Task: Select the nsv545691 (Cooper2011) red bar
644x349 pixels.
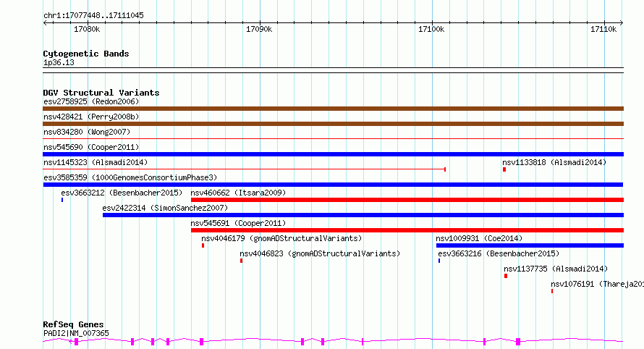Action: tap(407, 230)
